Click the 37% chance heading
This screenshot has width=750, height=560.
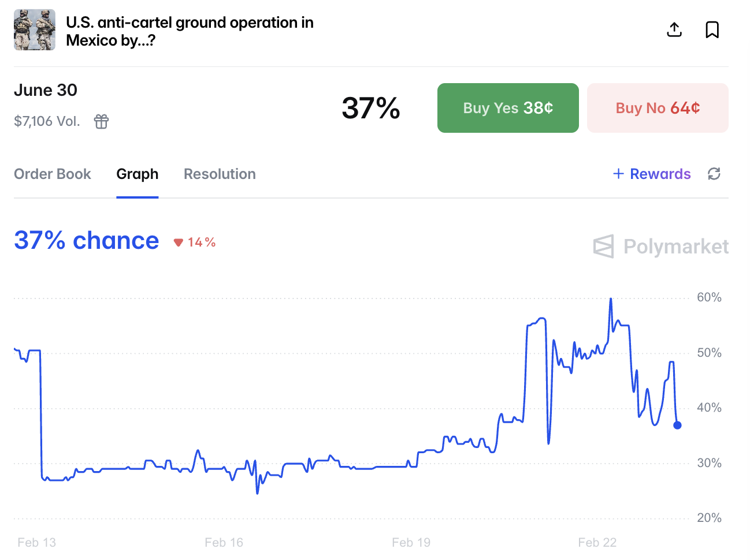pyautogui.click(x=87, y=240)
